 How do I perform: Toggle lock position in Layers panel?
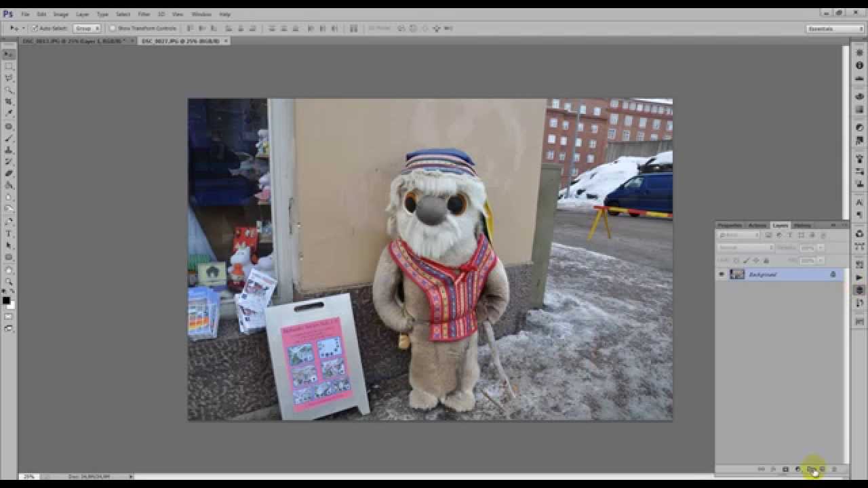[x=756, y=260]
